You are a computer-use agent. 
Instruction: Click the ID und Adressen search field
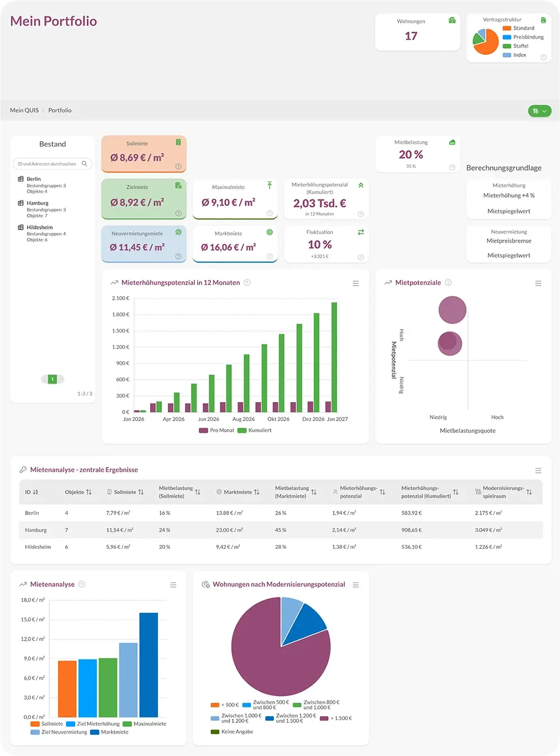pyautogui.click(x=47, y=164)
